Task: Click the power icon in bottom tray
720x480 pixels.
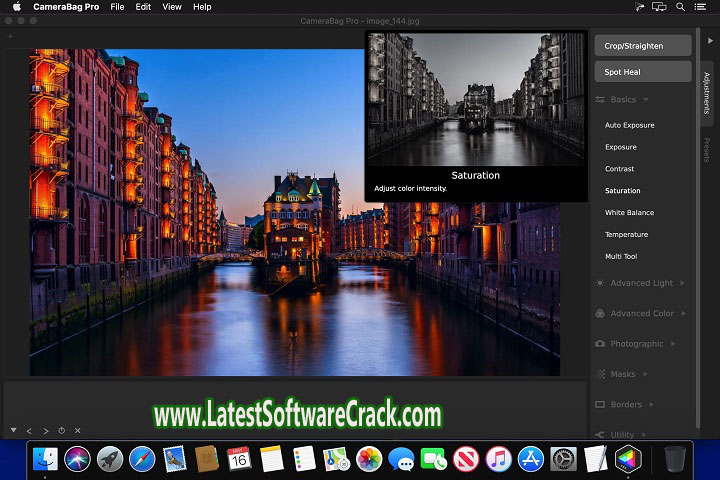Action: click(x=61, y=431)
